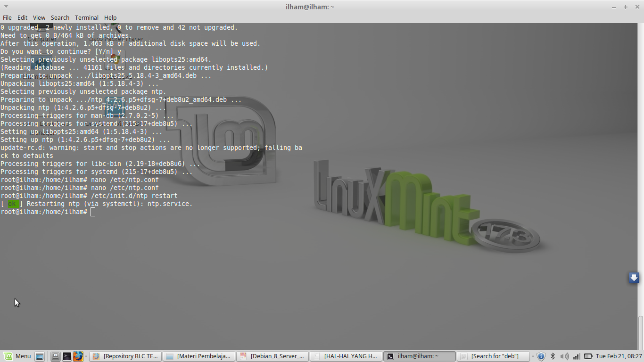Switch to the Repository BLC TE... window

[x=125, y=356]
